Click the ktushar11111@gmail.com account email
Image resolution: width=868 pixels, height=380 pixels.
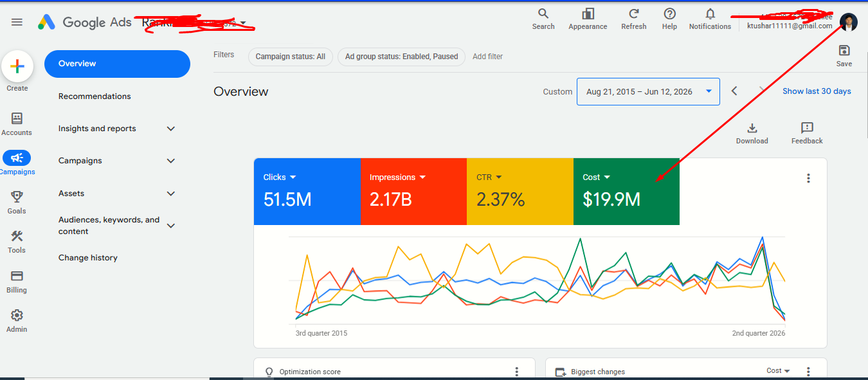[x=790, y=26]
